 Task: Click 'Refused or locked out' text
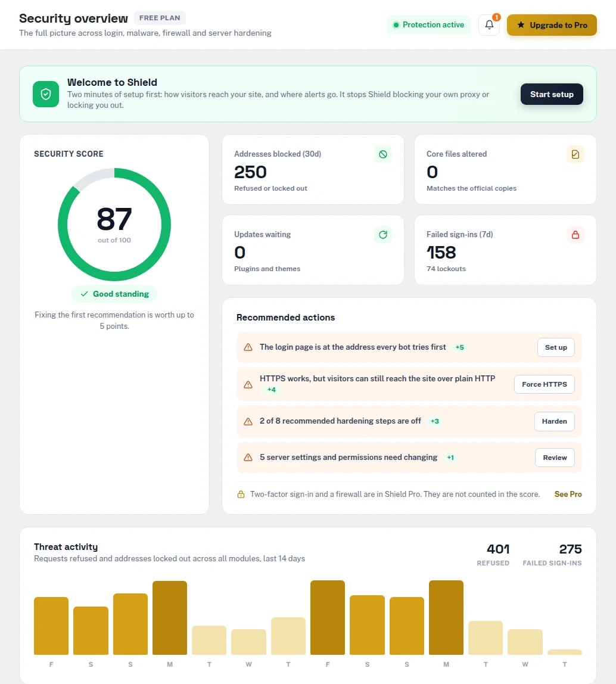[270, 188]
